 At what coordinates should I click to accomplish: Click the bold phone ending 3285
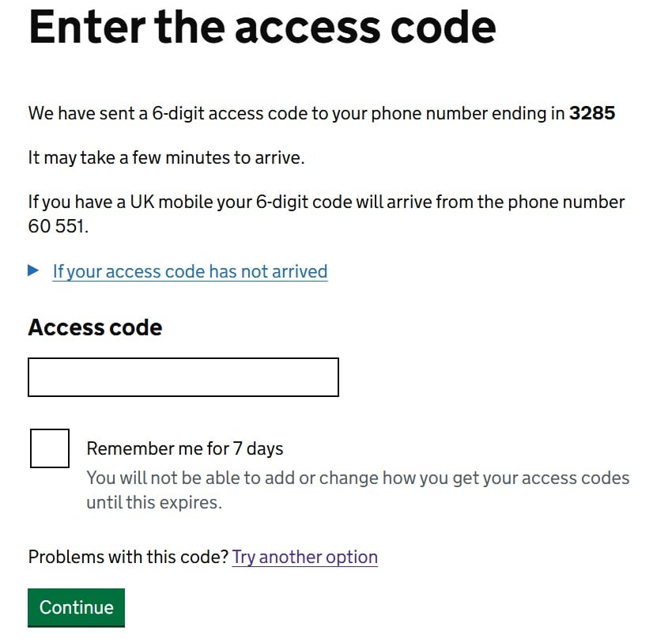592,113
